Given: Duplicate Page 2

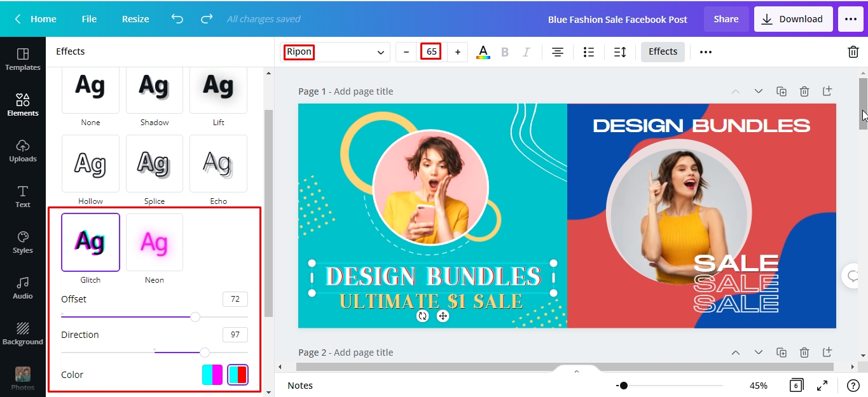Looking at the screenshot, I should click(782, 353).
